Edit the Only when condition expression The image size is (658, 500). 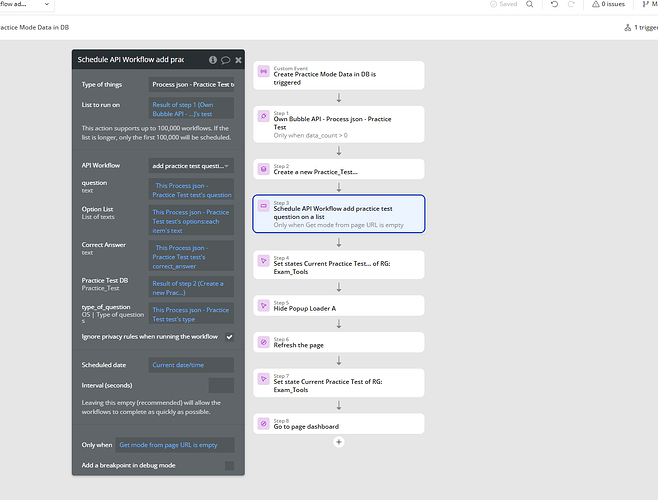coord(174,444)
